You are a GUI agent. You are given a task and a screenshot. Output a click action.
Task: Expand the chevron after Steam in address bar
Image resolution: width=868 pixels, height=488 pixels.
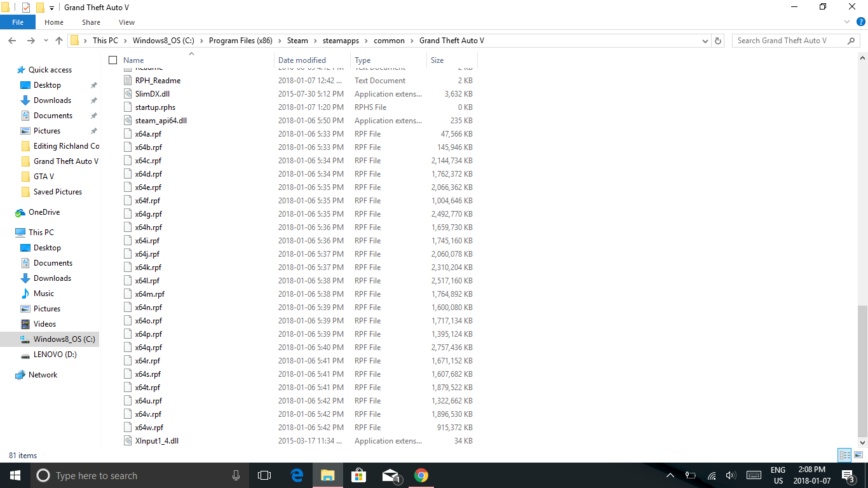coord(315,41)
